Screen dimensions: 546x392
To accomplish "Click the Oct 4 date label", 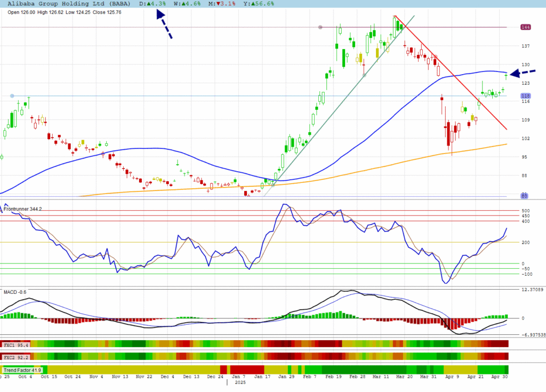I will (x=25, y=377).
